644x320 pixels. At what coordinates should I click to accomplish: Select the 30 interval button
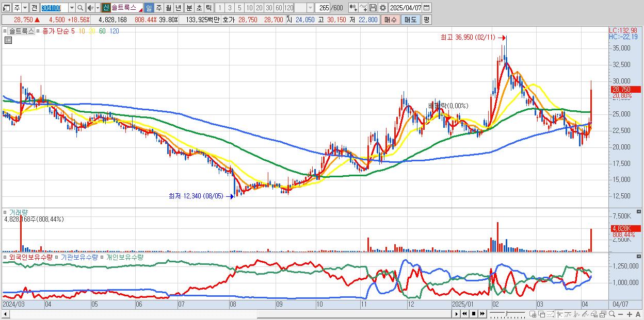(x=269, y=8)
